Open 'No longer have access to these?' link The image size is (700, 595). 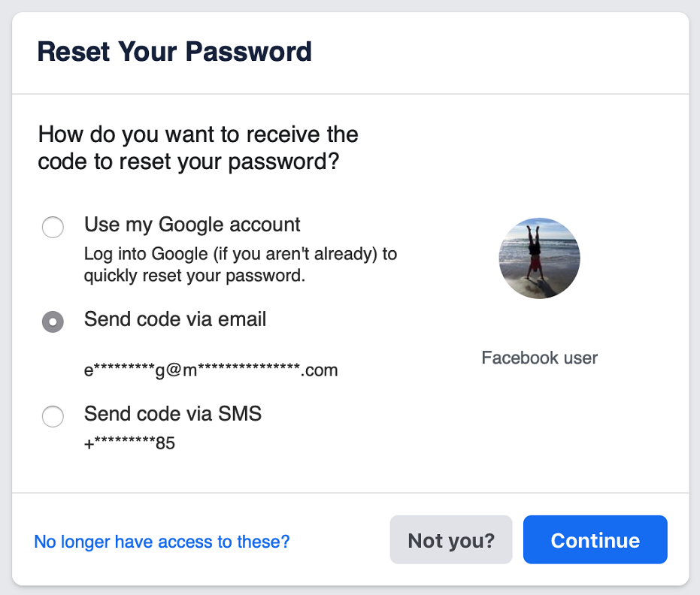click(x=161, y=541)
